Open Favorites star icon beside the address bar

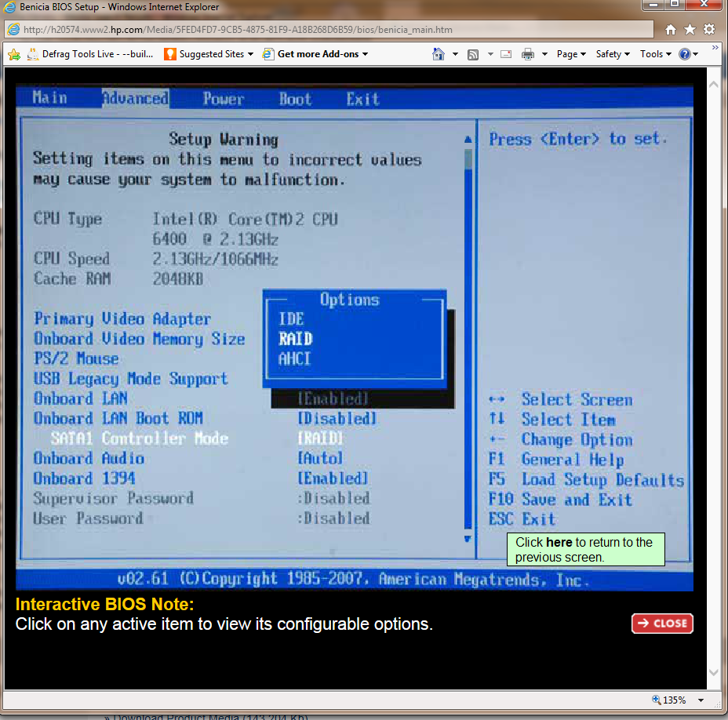click(690, 30)
